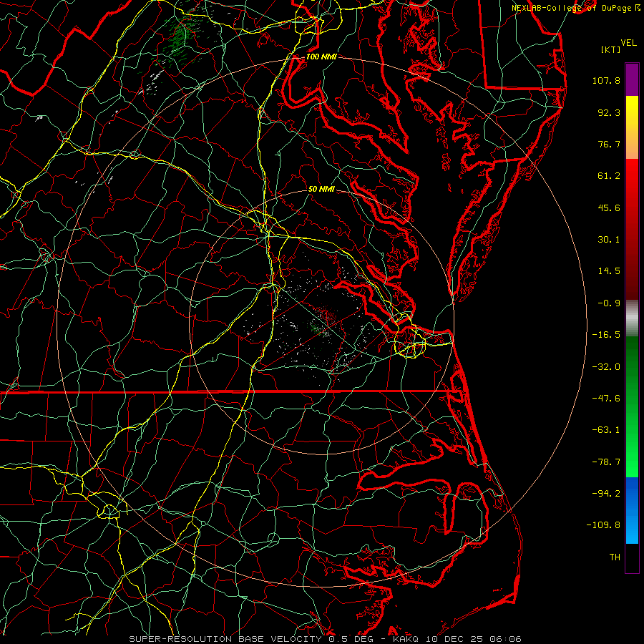Screen dimensions: 644x644
Task: Select the -63.1 velocity scale label
Action: [x=606, y=430]
